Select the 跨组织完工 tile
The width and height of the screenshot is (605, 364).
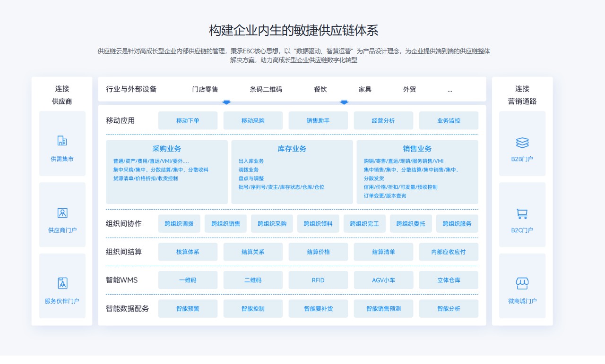click(x=364, y=223)
